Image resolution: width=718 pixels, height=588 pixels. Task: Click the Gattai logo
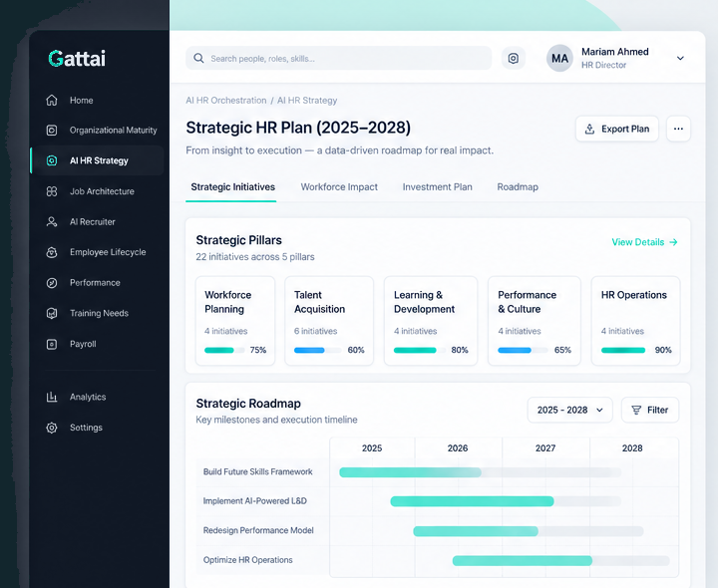click(77, 59)
